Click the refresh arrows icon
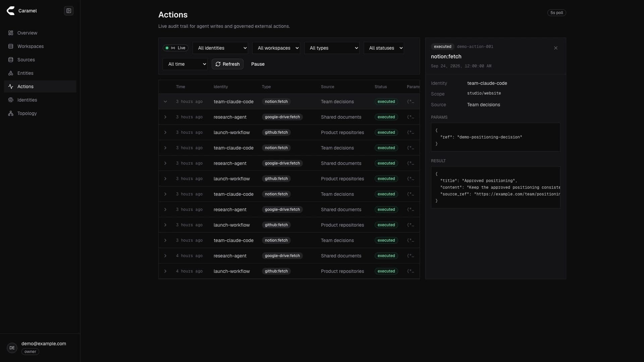Image resolution: width=644 pixels, height=362 pixels. pos(218,64)
